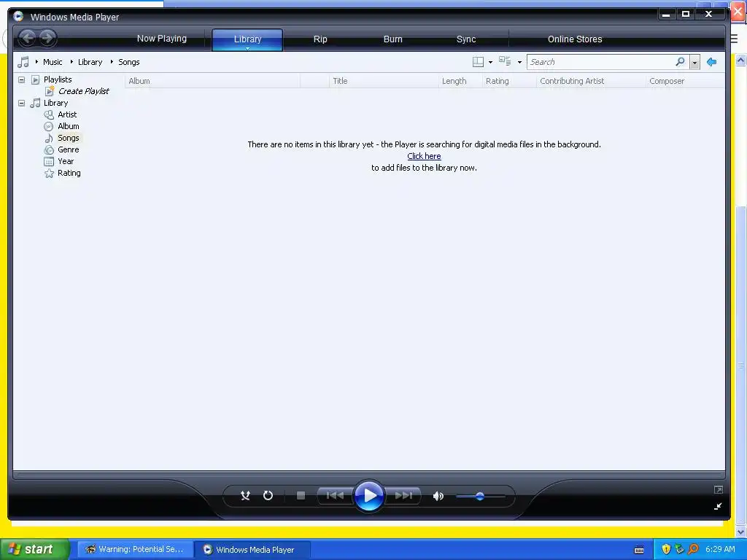
Task: Select Genre in the library tree
Action: pyautogui.click(x=69, y=149)
